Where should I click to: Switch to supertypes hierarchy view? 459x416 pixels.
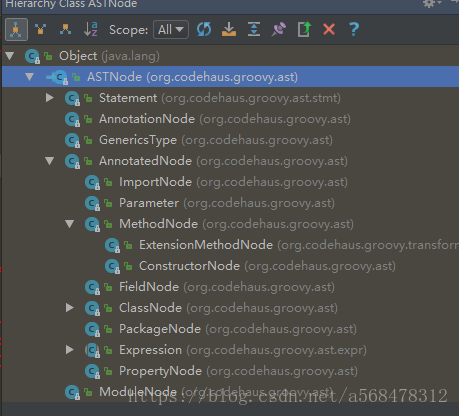[41, 30]
